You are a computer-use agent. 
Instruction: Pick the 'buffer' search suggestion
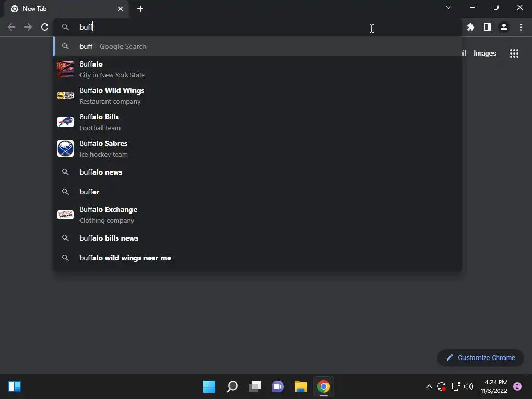point(258,192)
